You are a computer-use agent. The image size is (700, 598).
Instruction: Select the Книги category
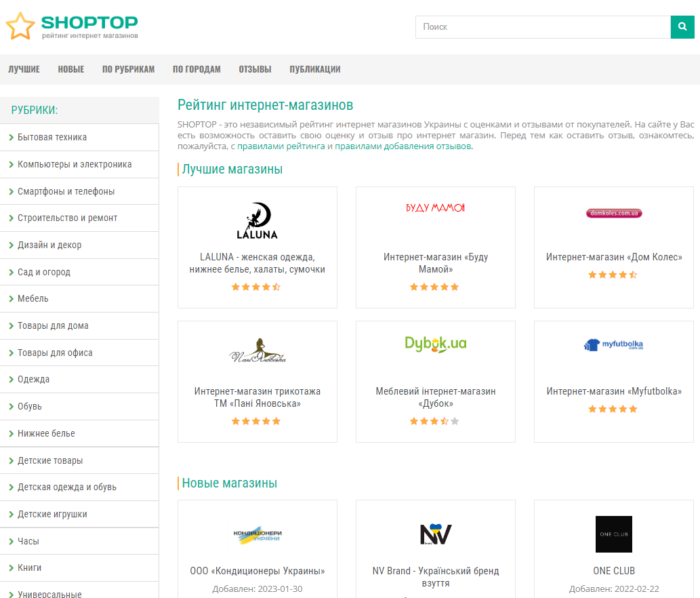tap(79, 568)
